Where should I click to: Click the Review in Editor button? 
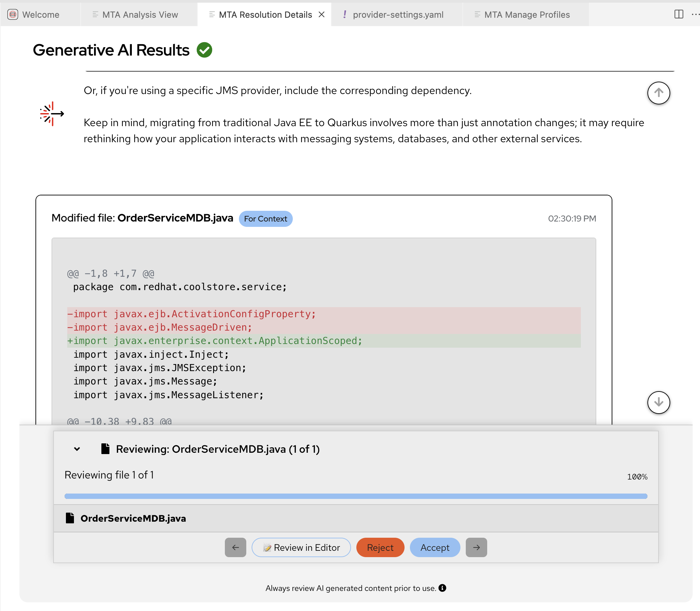click(301, 547)
